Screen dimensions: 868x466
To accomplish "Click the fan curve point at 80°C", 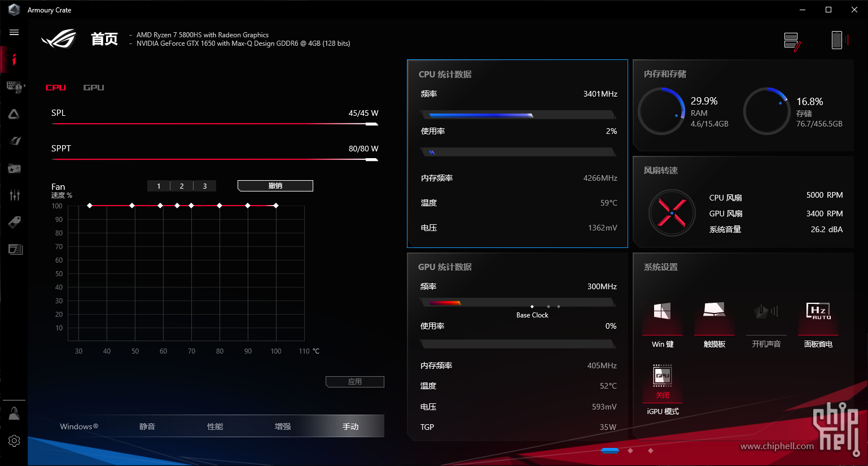I will tap(220, 206).
